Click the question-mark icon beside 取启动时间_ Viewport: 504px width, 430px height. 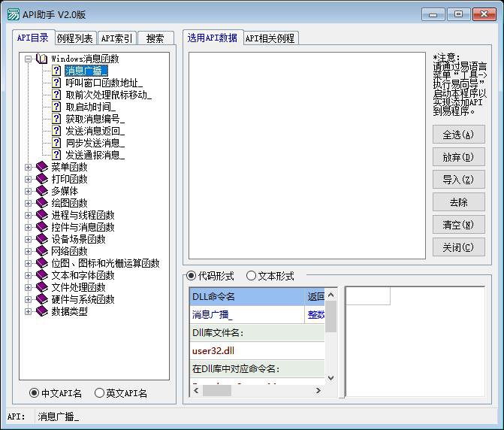pos(56,107)
